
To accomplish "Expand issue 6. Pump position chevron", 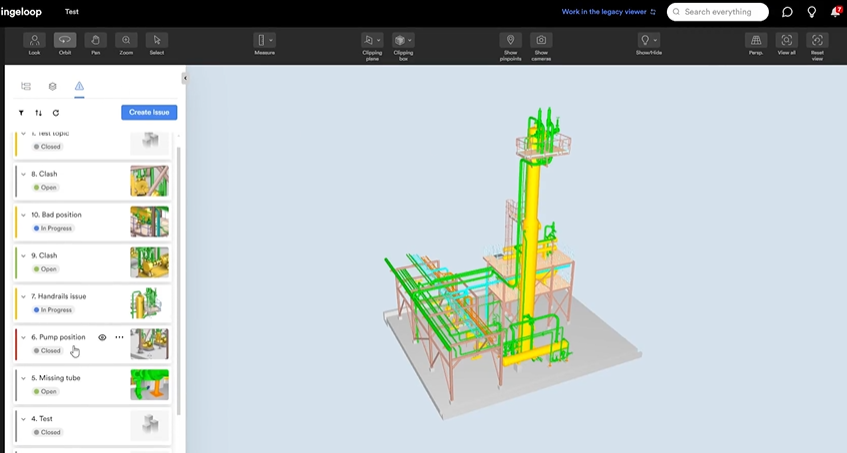I will [23, 337].
